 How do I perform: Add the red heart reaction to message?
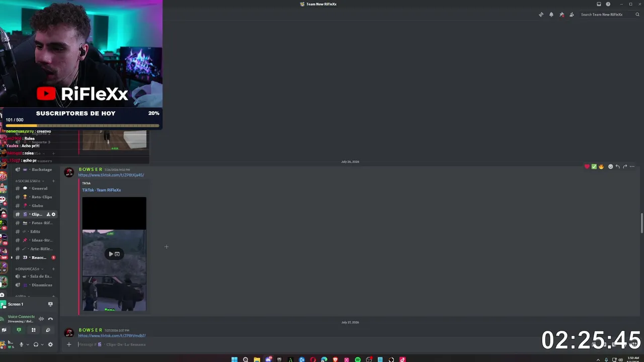[587, 166]
